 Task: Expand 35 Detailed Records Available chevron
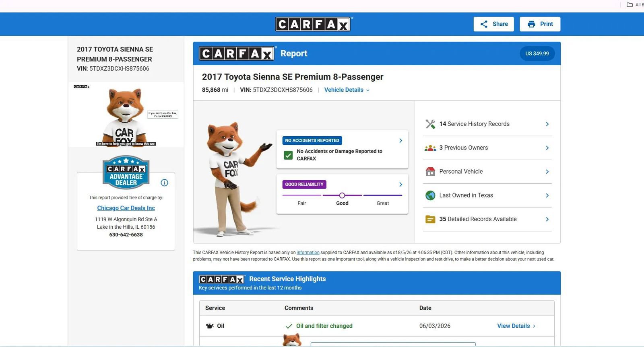point(547,219)
